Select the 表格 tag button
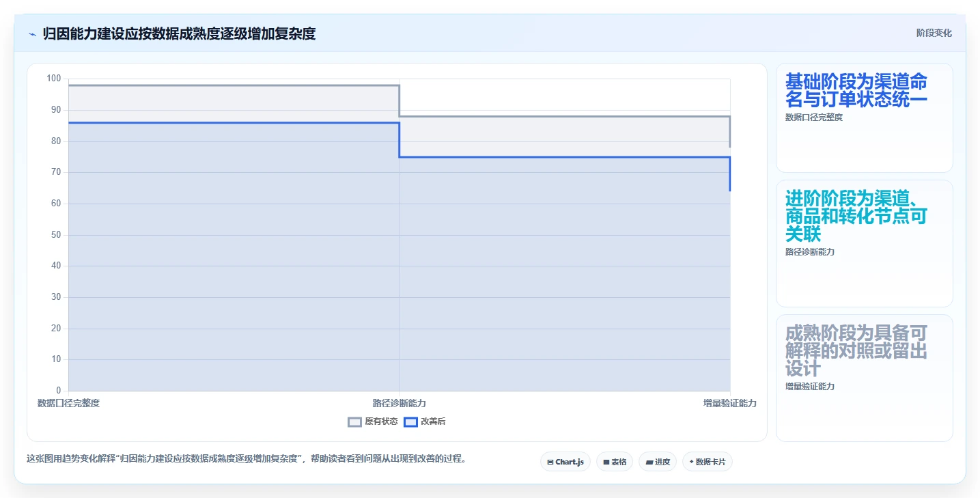The width and height of the screenshot is (980, 498). tap(615, 462)
